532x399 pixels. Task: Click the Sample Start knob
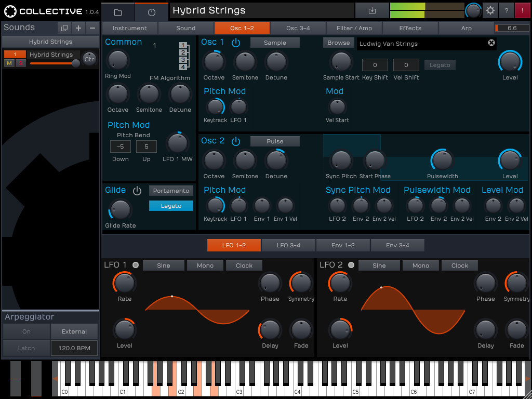pos(341,62)
